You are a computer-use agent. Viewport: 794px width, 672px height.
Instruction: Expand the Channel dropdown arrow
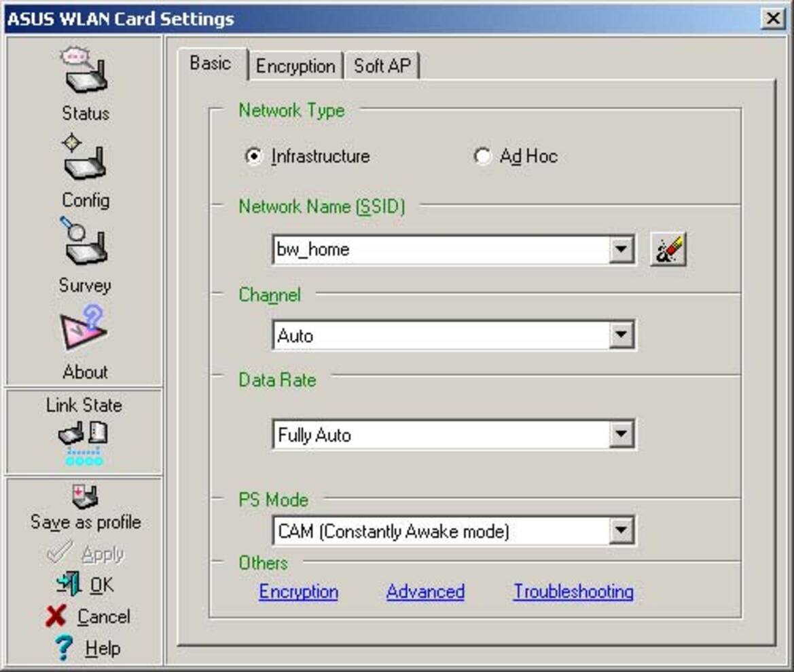(621, 335)
